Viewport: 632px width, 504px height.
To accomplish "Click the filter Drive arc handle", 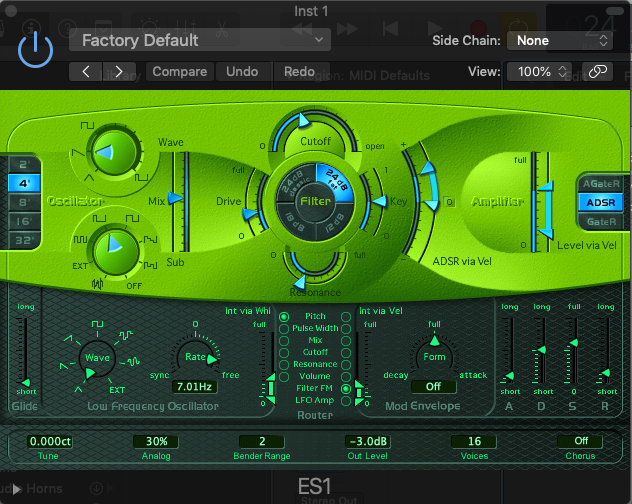I will tap(250, 214).
